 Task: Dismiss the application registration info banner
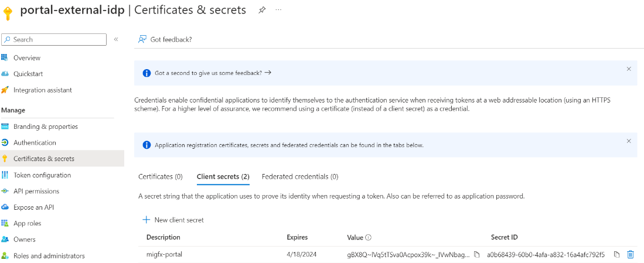pyautogui.click(x=629, y=141)
